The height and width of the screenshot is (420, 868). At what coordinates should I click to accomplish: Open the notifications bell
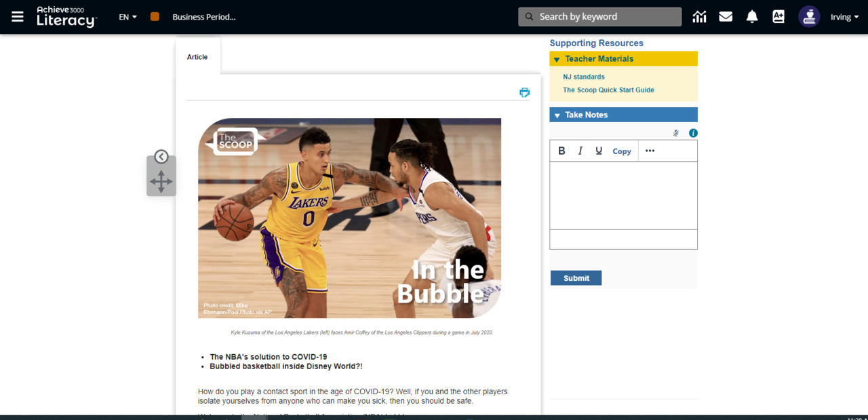click(x=752, y=17)
